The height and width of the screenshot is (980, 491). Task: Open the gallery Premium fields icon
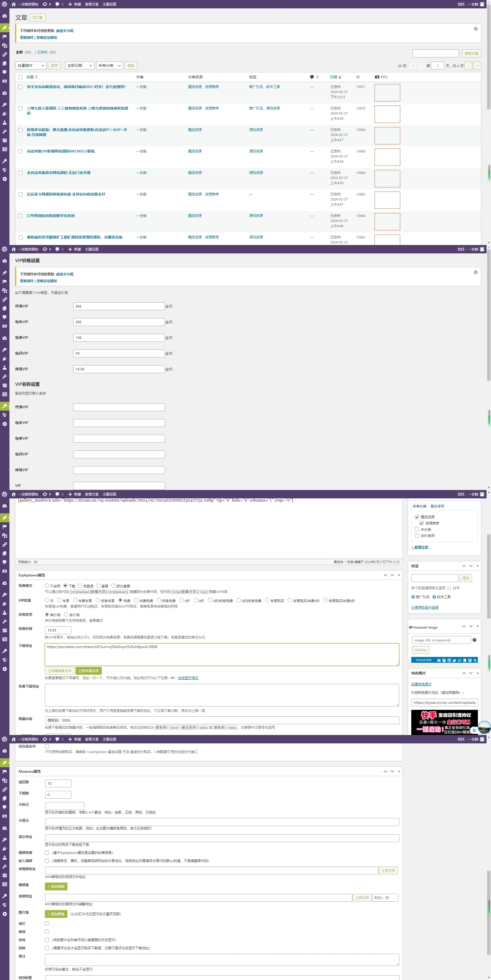click(444, 660)
